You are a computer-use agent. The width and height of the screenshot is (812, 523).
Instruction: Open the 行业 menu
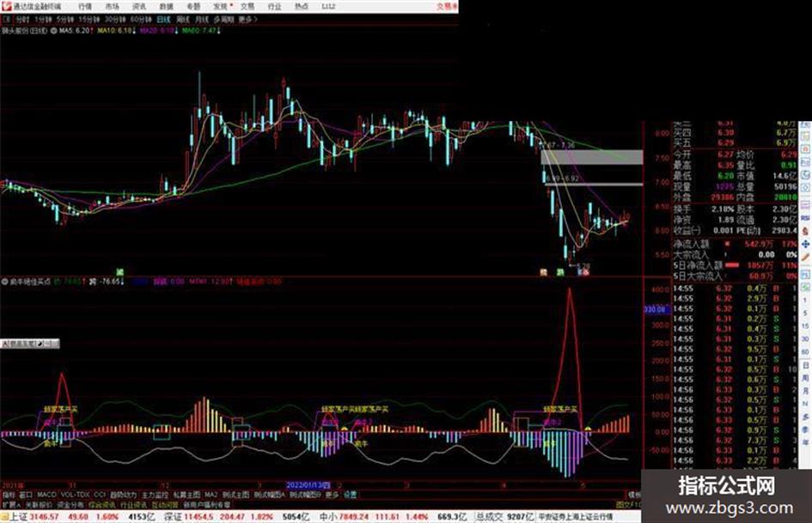(x=274, y=6)
